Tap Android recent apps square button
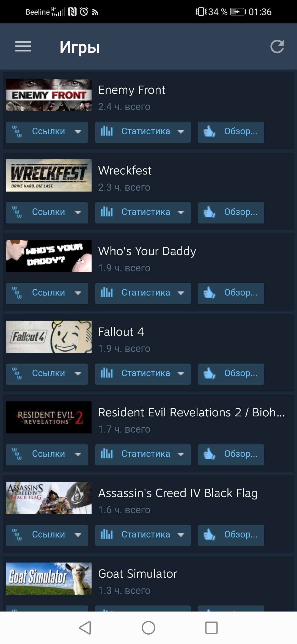Screen dimensions: 297x644 point(211,628)
